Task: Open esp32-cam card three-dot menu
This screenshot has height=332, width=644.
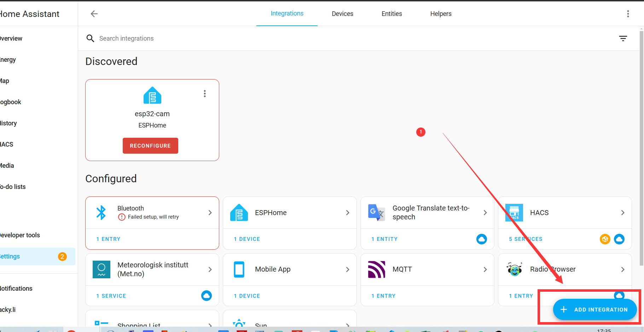Action: [204, 94]
